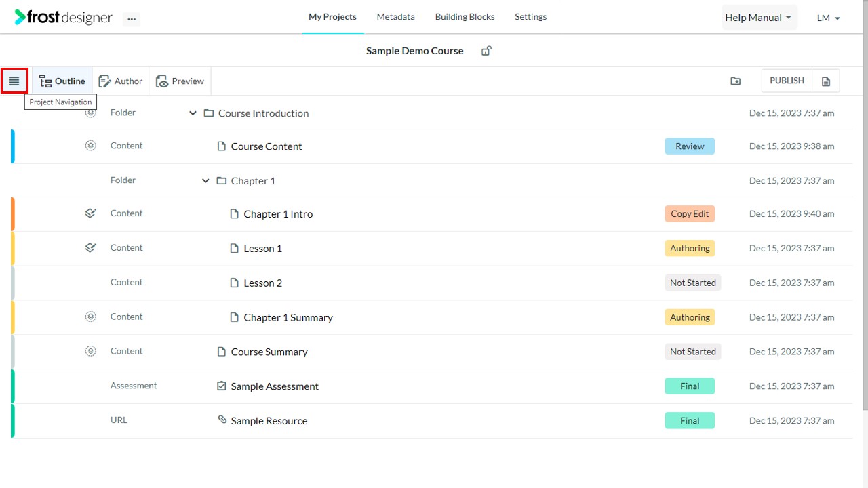Screen dimensions: 868x488
Task: Open the Help Manual dropdown
Action: click(x=759, y=18)
